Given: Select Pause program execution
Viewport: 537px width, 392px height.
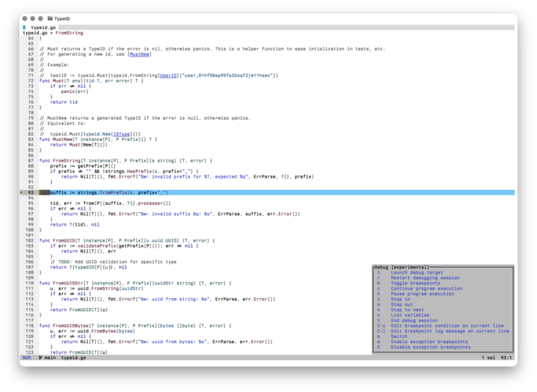Looking at the screenshot, I should pyautogui.click(x=423, y=294).
